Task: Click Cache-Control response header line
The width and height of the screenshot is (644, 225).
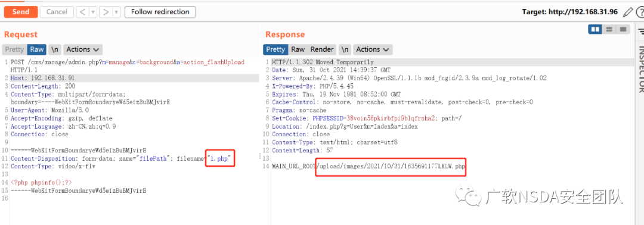Action: click(402, 102)
